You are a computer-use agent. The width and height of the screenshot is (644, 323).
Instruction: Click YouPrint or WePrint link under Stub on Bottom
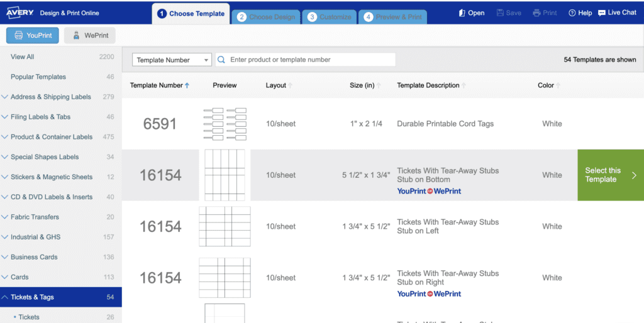[x=429, y=191]
